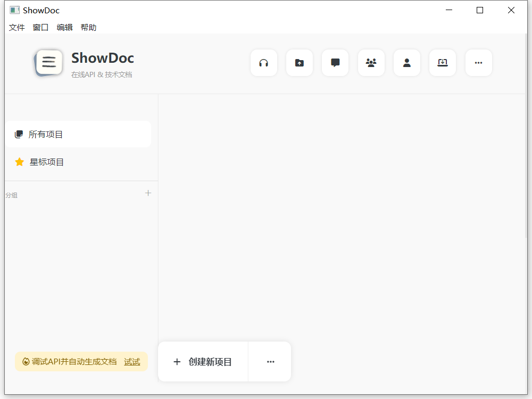Open the 帮助 menu
The height and width of the screenshot is (399, 532).
coord(88,28)
